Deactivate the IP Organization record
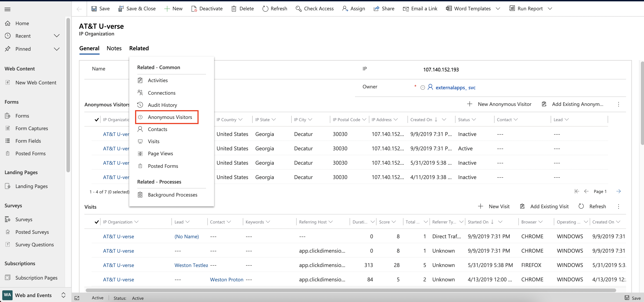The height and width of the screenshot is (302, 644). point(207,9)
